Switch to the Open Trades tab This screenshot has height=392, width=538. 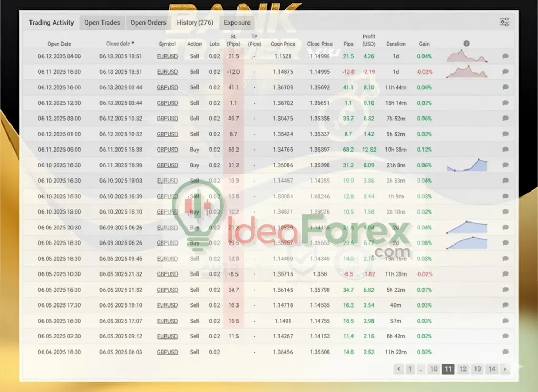click(102, 22)
